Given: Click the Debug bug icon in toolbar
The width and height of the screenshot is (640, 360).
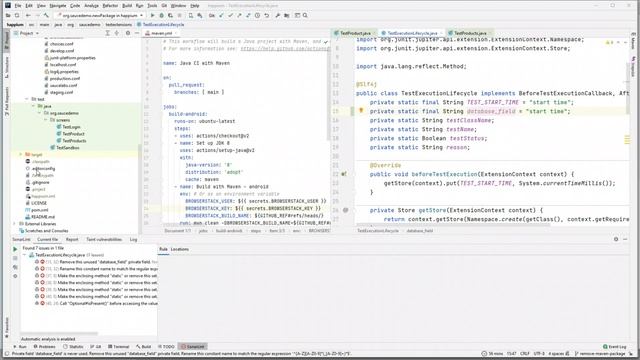Looking at the screenshot, I should point(162,16).
